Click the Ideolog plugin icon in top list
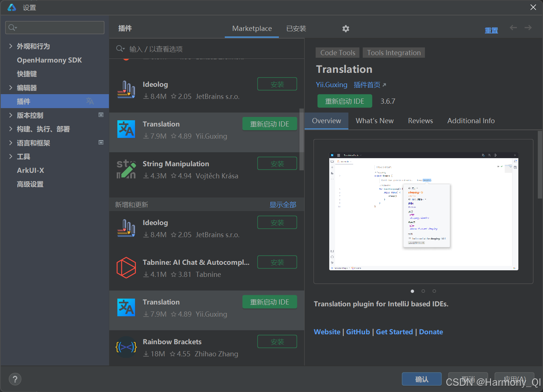Viewport: 543px width, 392px height. point(126,90)
